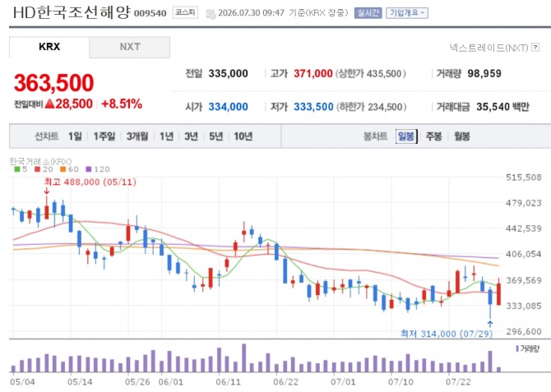551x392 pixels.
Task: Click the 최고 488,000 (05/11) marker
Action: pyautogui.click(x=90, y=182)
